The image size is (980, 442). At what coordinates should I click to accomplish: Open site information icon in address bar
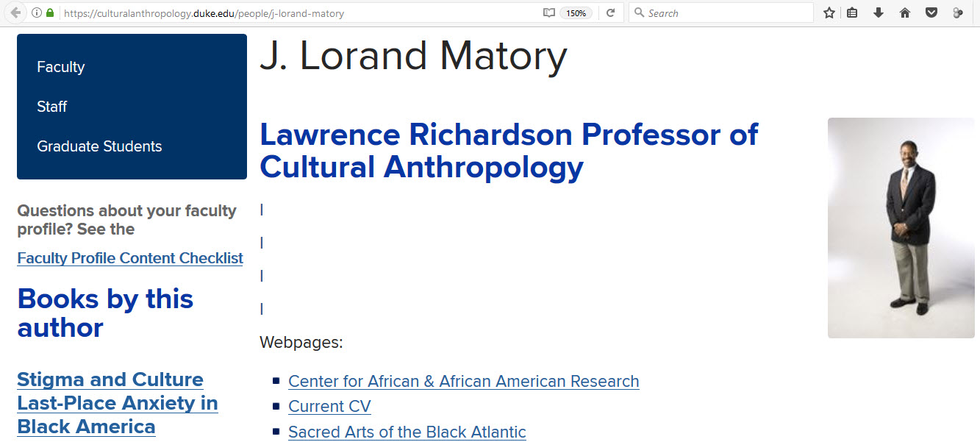[x=37, y=13]
